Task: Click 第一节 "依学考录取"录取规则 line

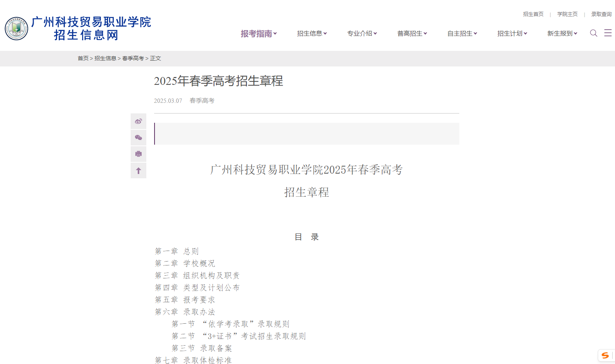Action: [x=231, y=324]
